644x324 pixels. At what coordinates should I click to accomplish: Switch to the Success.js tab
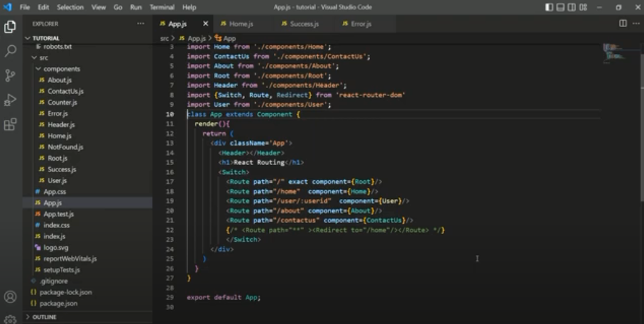(304, 24)
